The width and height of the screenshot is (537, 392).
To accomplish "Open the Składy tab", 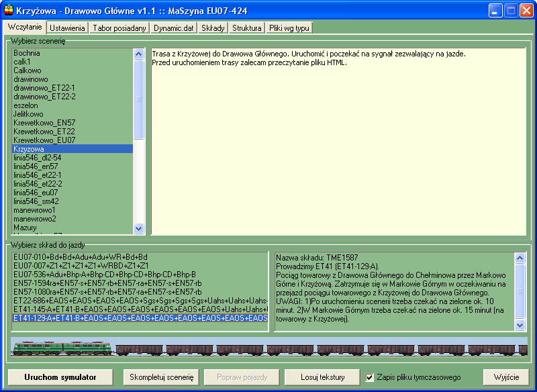I will point(213,28).
